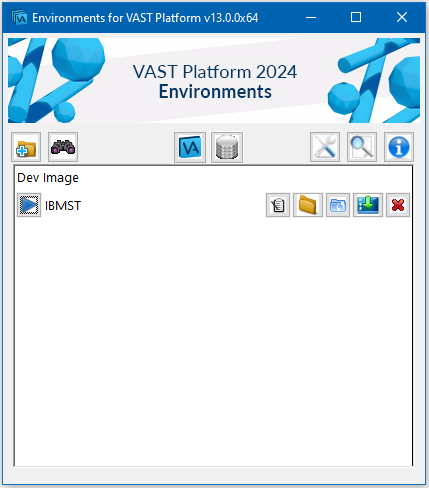Image resolution: width=429 pixels, height=488 pixels.
Task: Click the IBMST notes clipboard icon
Action: tap(278, 205)
